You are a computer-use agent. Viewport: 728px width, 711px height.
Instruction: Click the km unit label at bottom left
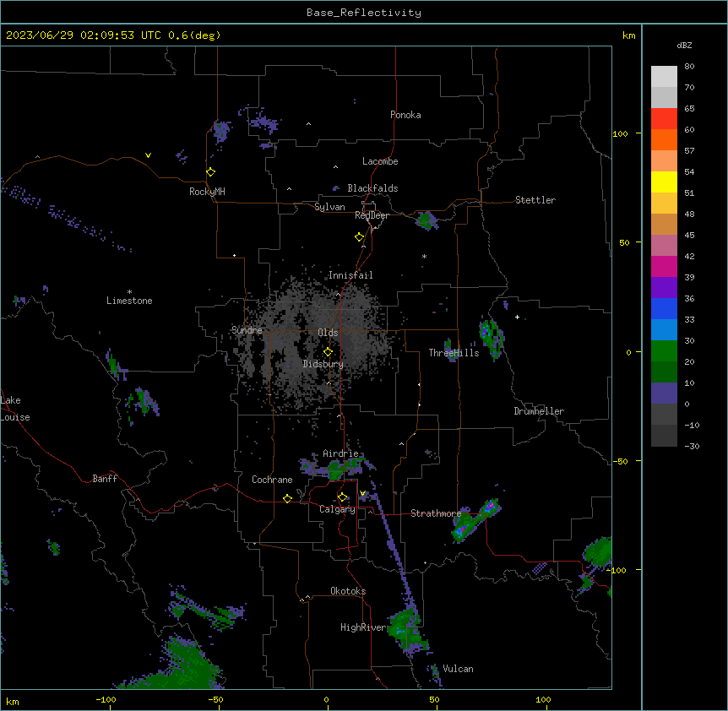(13, 702)
